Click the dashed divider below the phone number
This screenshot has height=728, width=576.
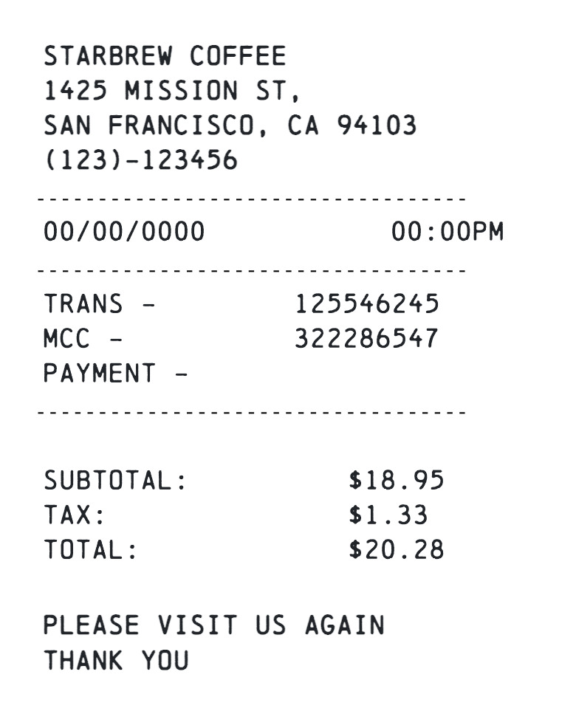pyautogui.click(x=251, y=199)
